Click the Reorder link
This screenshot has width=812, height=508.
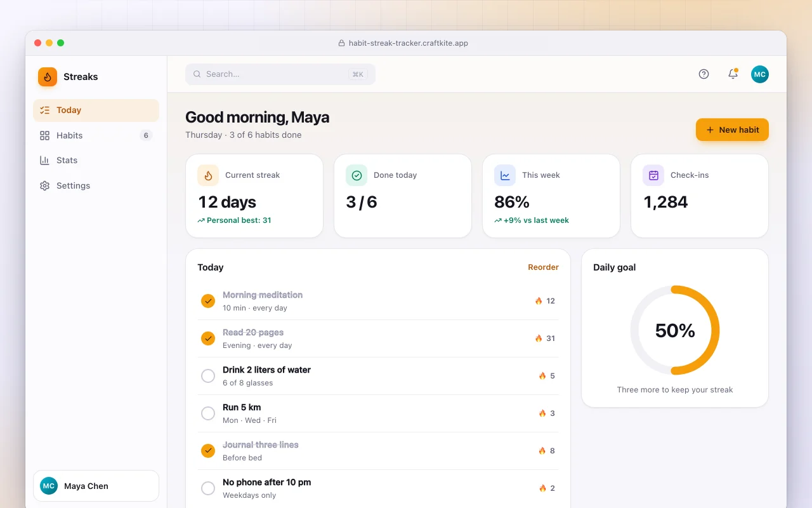tap(543, 267)
